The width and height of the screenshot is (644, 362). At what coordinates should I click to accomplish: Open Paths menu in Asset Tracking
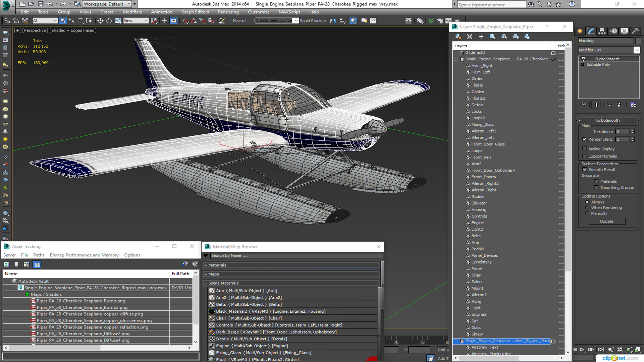coord(39,255)
